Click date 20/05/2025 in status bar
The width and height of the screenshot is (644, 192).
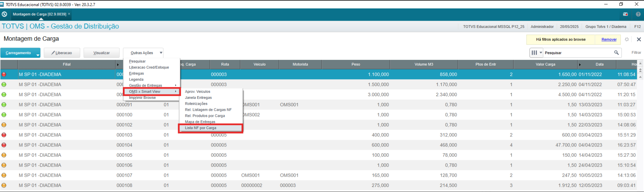pyautogui.click(x=569, y=27)
